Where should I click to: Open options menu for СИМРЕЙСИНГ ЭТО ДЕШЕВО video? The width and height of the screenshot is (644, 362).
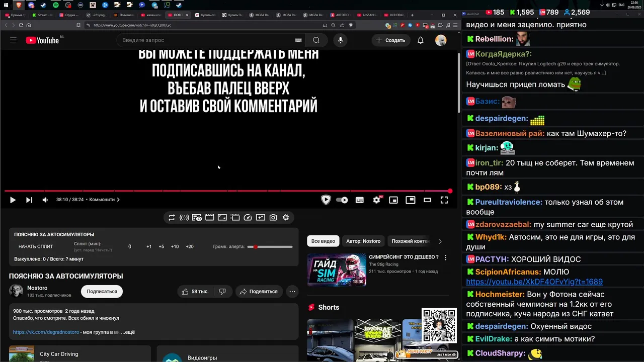point(445,257)
